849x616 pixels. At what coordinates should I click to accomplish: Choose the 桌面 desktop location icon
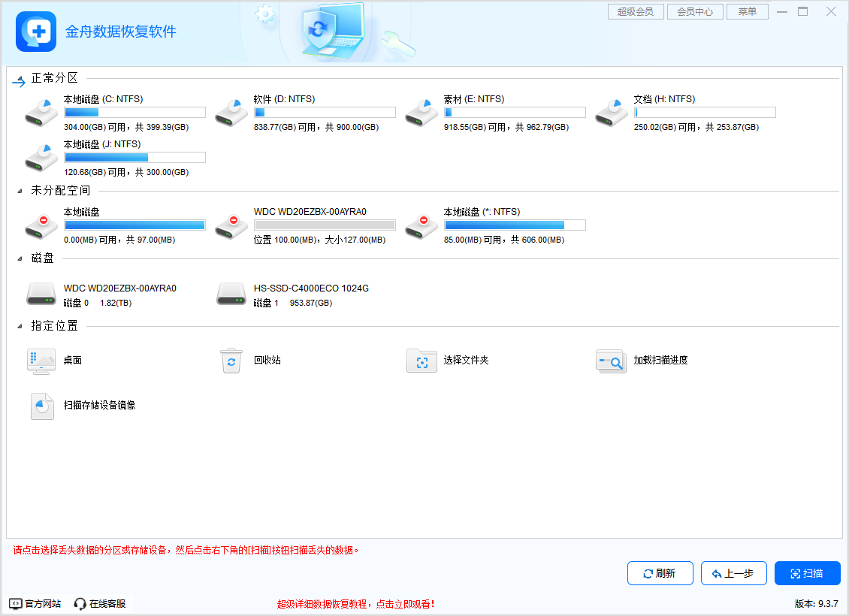[x=41, y=361]
